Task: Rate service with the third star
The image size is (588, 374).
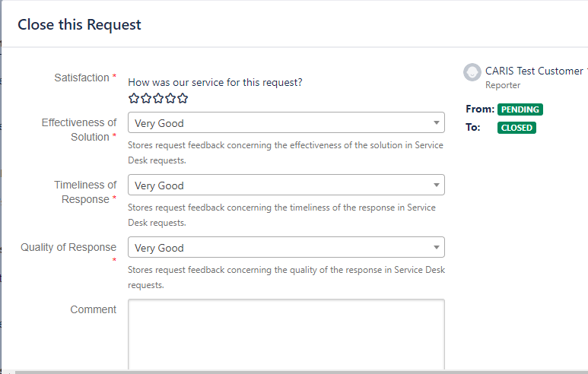Action: click(x=158, y=98)
